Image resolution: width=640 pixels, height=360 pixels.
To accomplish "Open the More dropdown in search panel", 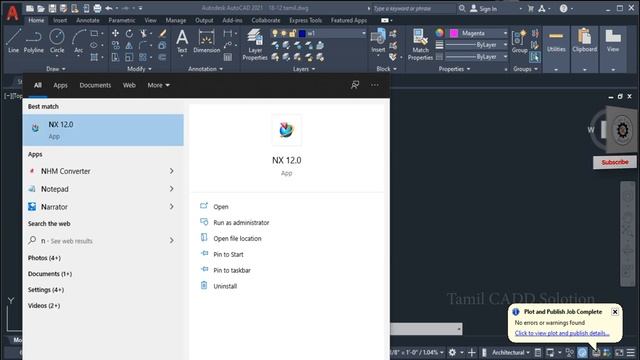I will coord(158,85).
